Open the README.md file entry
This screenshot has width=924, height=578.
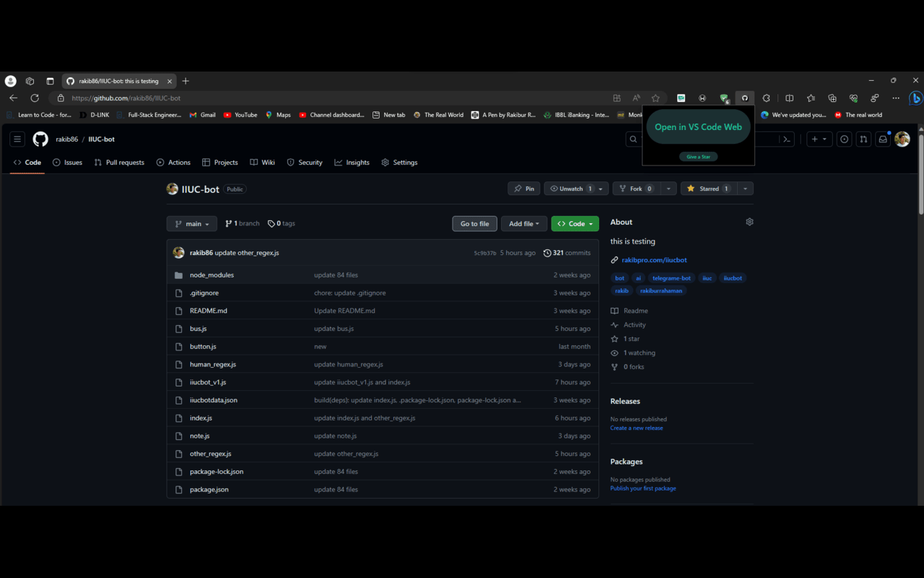(208, 310)
